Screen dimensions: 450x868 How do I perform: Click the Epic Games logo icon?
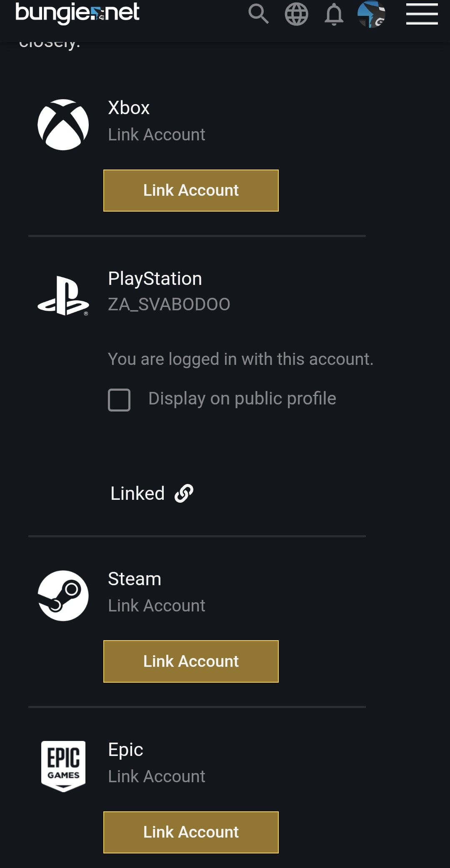pyautogui.click(x=63, y=766)
